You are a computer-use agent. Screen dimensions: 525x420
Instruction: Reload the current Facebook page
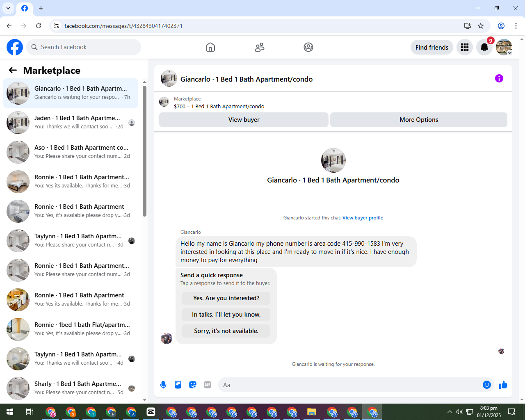(39, 26)
